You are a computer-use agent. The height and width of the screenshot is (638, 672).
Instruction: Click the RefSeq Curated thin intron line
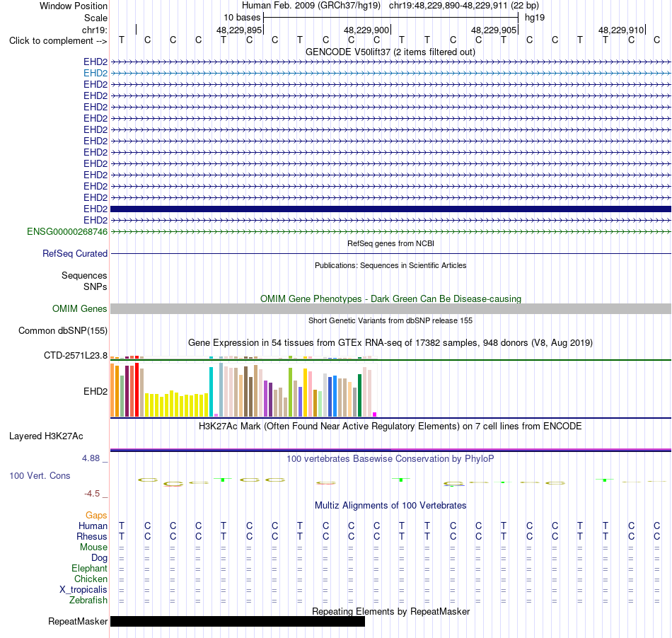(390, 254)
